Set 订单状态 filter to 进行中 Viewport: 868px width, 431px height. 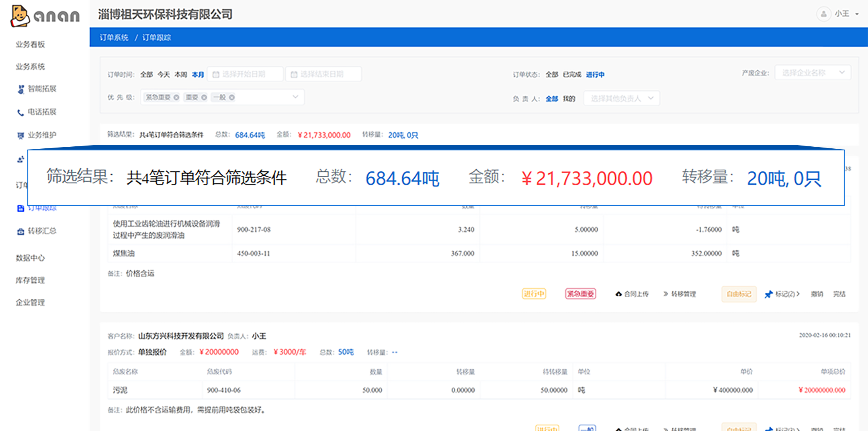click(595, 74)
